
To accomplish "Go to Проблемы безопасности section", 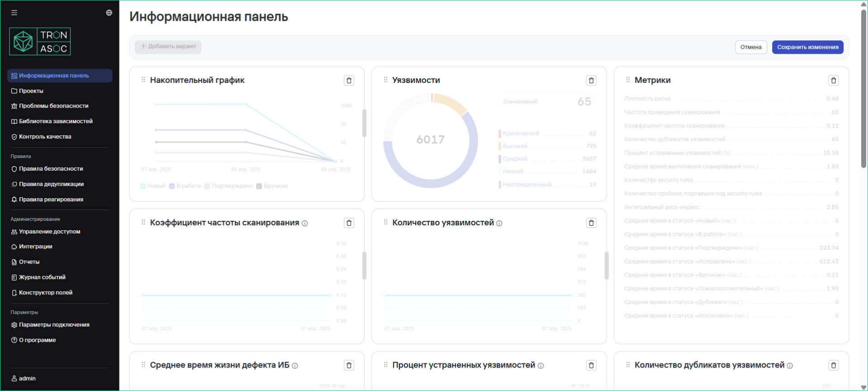I will [x=53, y=106].
